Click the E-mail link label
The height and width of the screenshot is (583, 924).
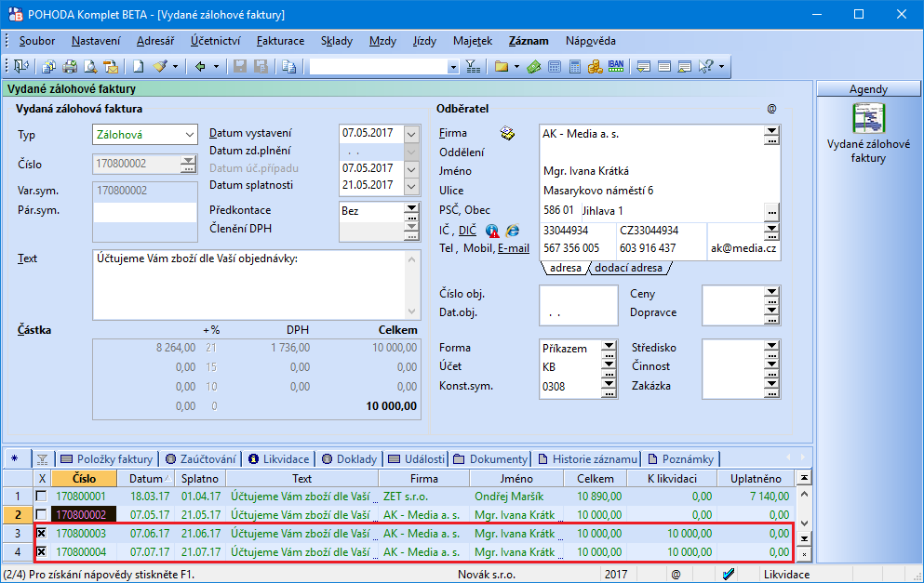514,248
